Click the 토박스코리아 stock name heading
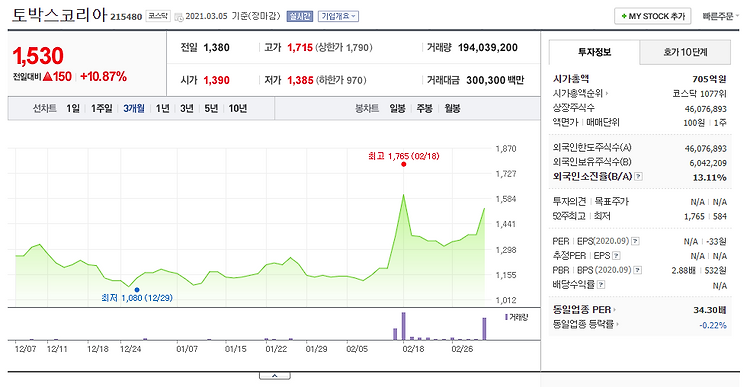This screenshot has height=387, width=750. pyautogui.click(x=59, y=15)
